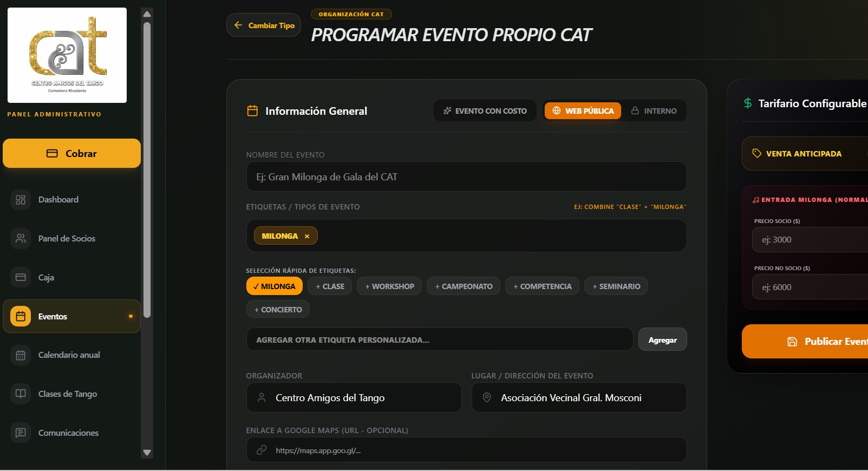
Task: Open Dashboard menu item
Action: click(x=71, y=200)
